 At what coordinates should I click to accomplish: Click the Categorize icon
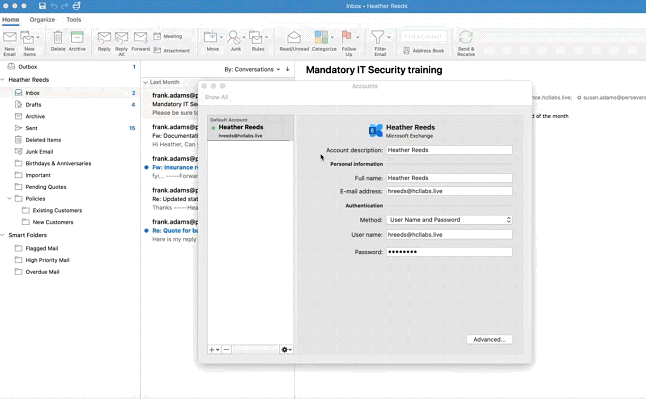321,37
